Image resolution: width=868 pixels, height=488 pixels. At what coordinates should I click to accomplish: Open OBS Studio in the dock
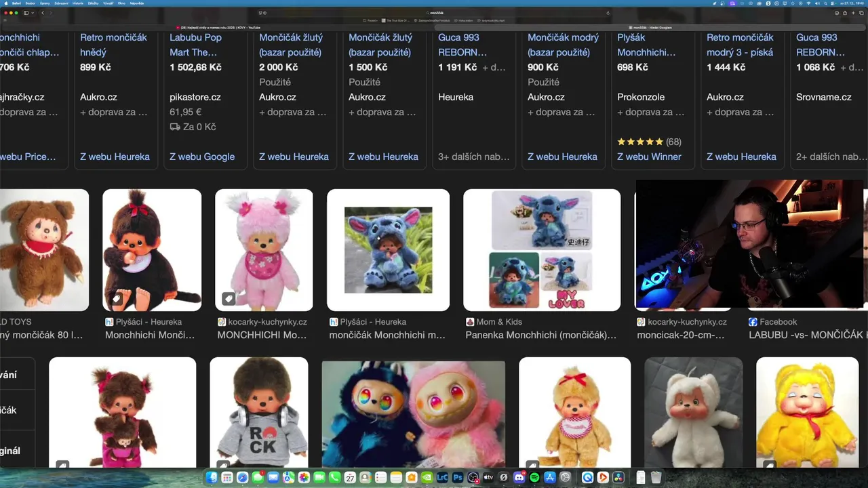click(473, 478)
